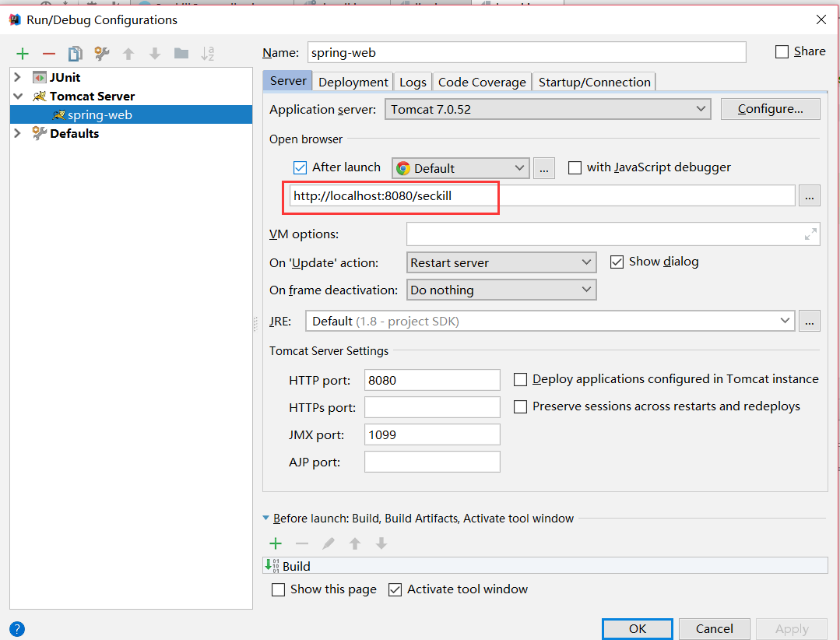Disable the Show dialog checkbox

(x=617, y=262)
